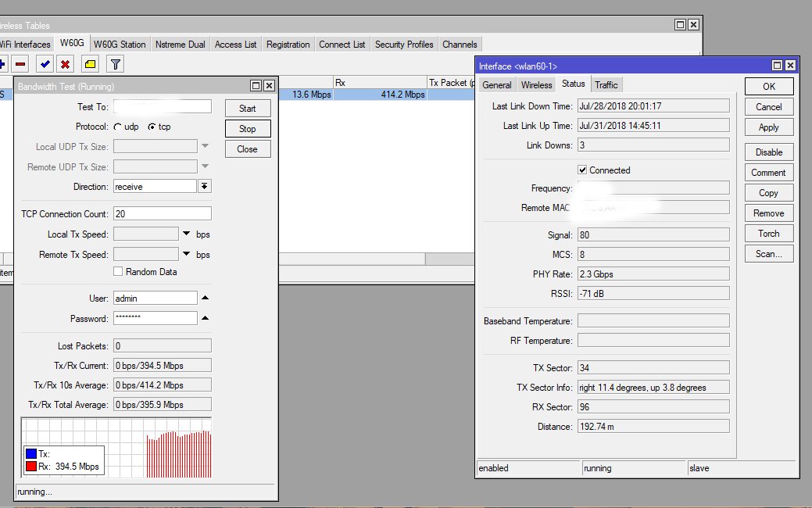Viewport: 812px width, 508px height.
Task: Open the Connect List tab
Action: 342,45
